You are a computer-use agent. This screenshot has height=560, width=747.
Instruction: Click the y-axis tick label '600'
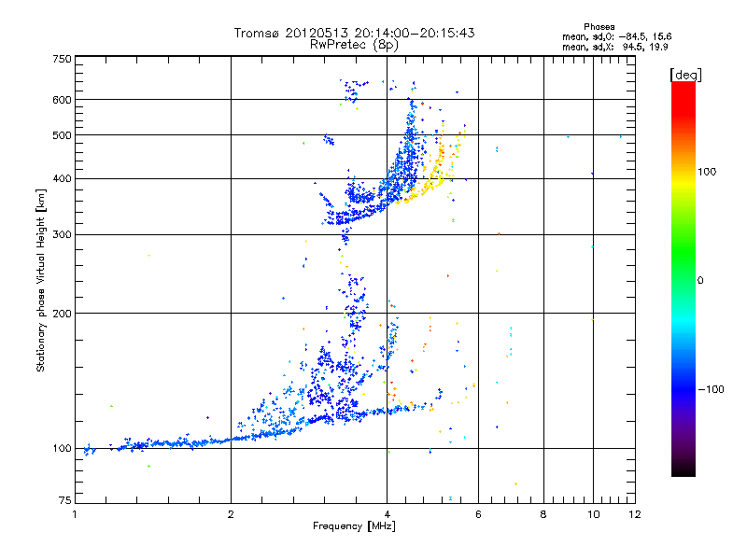[x=62, y=100]
